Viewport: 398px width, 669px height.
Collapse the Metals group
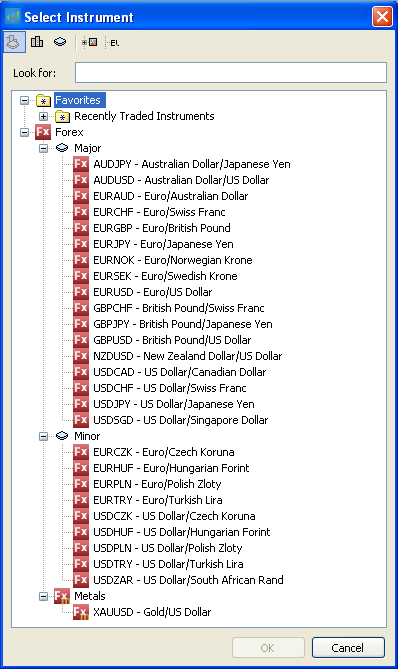44,596
